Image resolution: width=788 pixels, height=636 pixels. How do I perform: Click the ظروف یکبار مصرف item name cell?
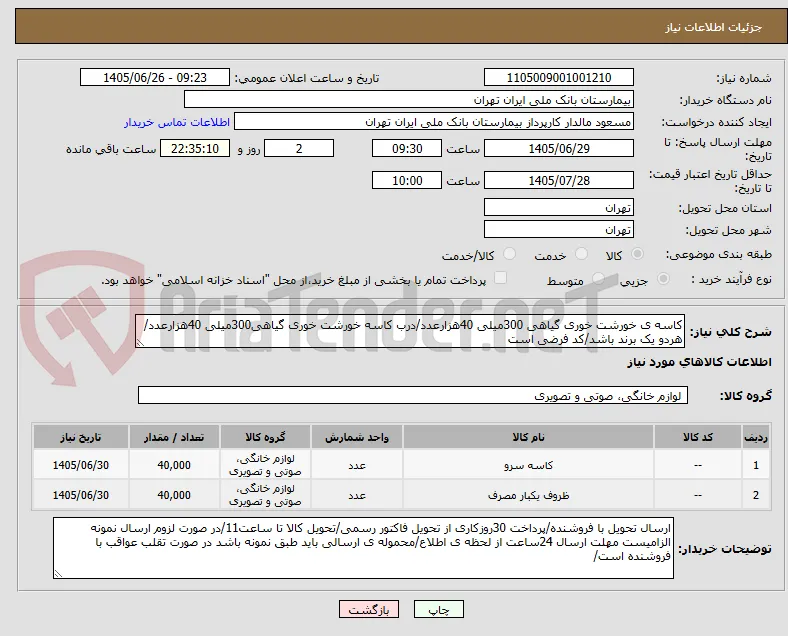pos(528,495)
